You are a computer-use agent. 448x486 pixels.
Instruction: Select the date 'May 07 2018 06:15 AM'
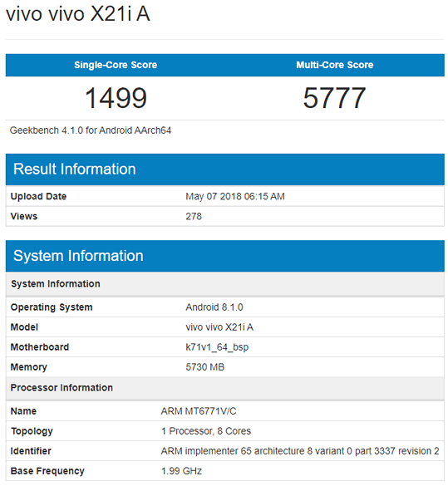[x=235, y=197]
